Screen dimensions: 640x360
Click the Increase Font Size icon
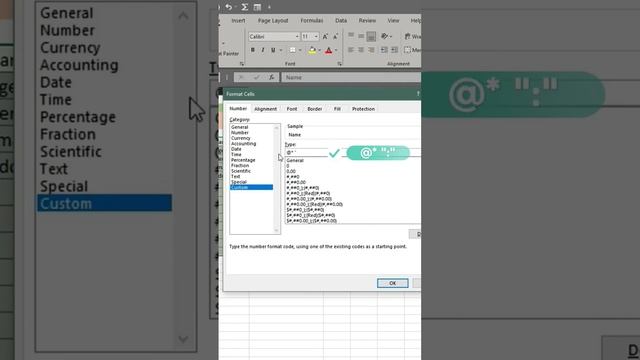click(325, 37)
